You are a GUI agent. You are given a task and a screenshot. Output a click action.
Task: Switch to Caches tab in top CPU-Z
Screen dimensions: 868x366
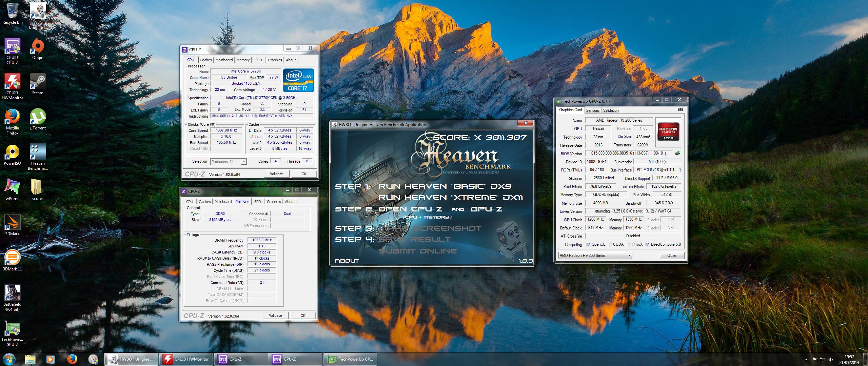[x=205, y=60]
